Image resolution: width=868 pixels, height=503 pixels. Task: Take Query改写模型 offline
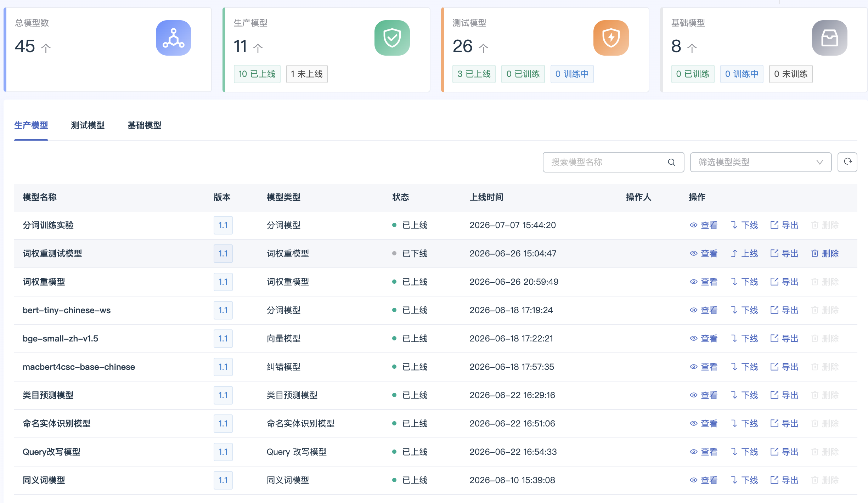pos(744,452)
